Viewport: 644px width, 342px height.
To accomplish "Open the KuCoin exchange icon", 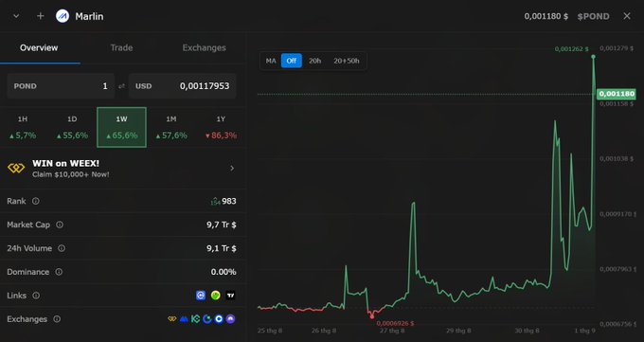I will [x=195, y=319].
